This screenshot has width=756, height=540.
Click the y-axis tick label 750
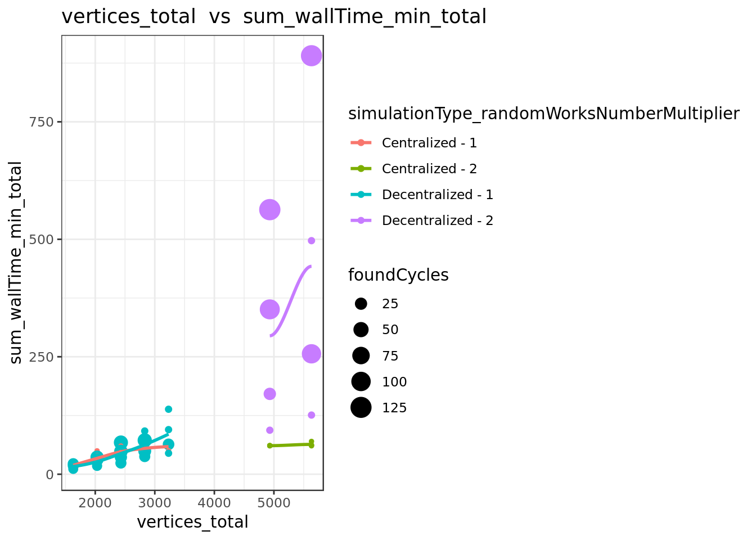click(42, 122)
